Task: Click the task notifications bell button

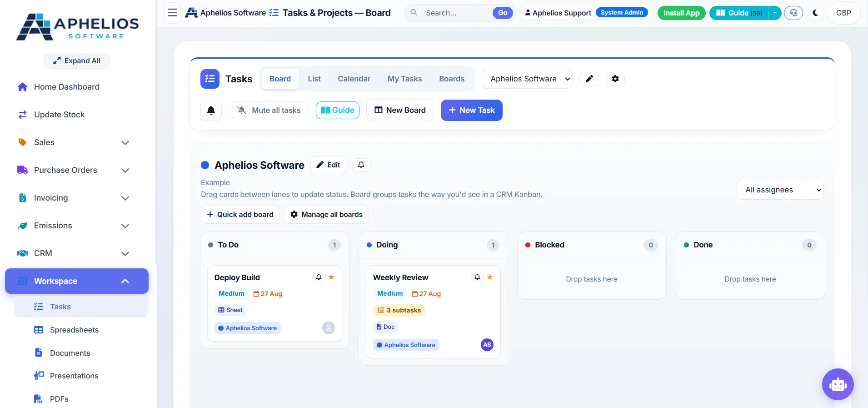Action: point(211,110)
